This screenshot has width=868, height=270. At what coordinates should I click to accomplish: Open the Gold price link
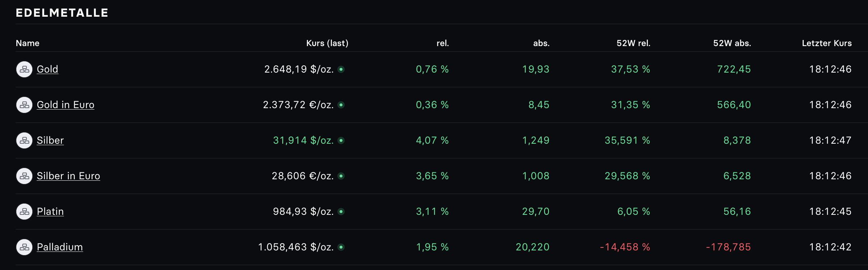click(47, 69)
